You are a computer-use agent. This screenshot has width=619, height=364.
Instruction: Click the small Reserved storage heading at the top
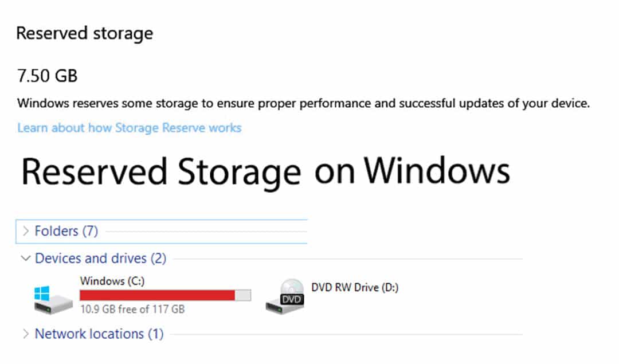84,33
